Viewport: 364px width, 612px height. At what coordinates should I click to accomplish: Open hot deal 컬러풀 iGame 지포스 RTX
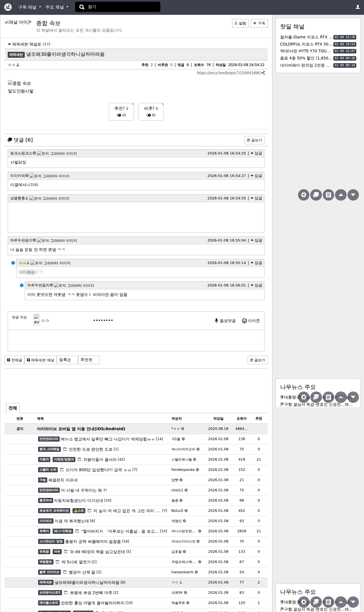click(x=306, y=37)
